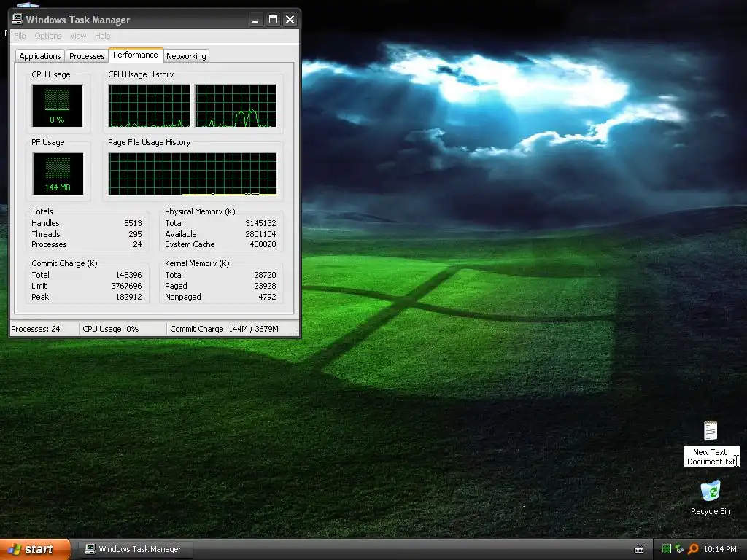The height and width of the screenshot is (560, 747).
Task: Maximize the Task Manager window
Action: 273,20
